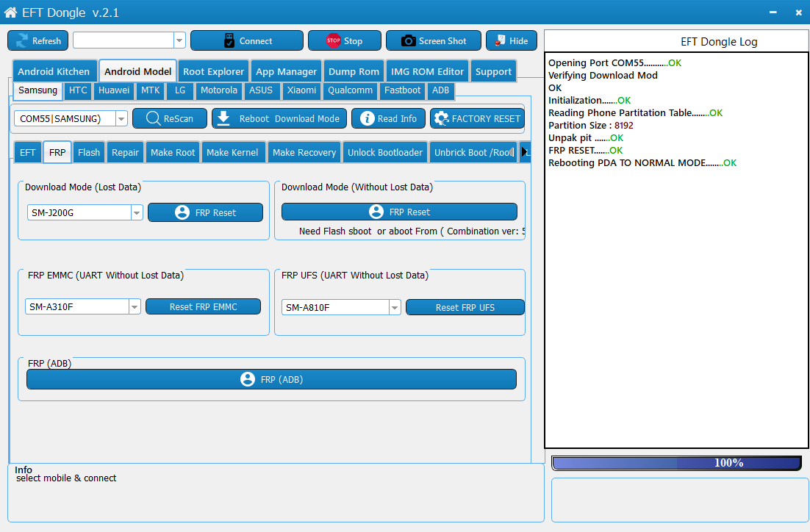Click the Reset FRP EMMC button

[203, 306]
